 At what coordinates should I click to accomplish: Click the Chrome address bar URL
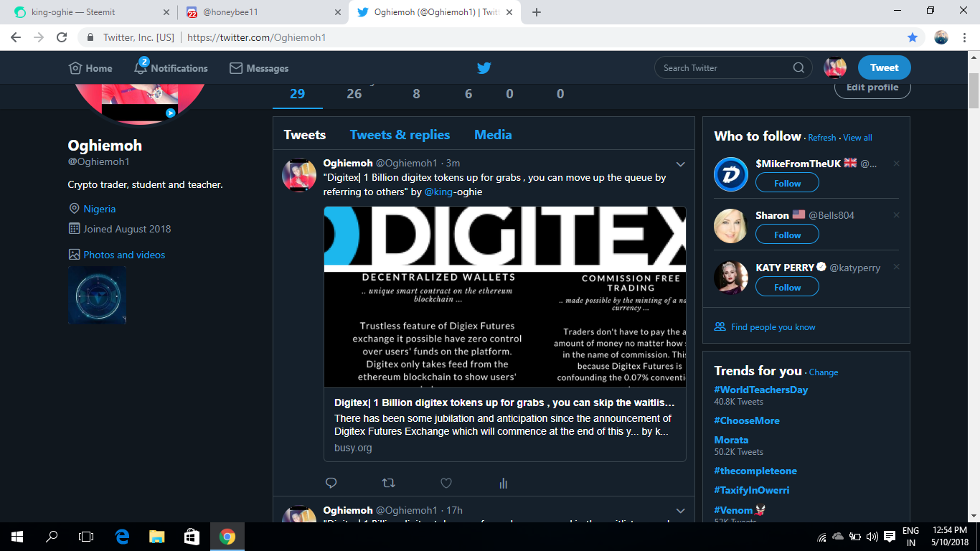(x=257, y=37)
